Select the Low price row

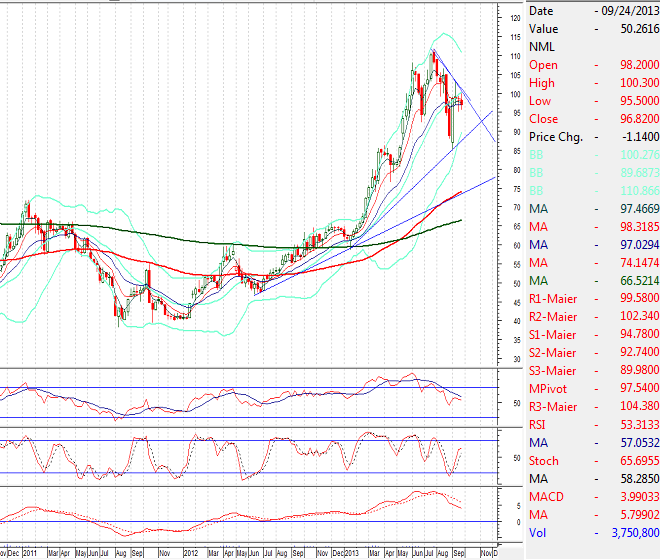[x=593, y=101]
